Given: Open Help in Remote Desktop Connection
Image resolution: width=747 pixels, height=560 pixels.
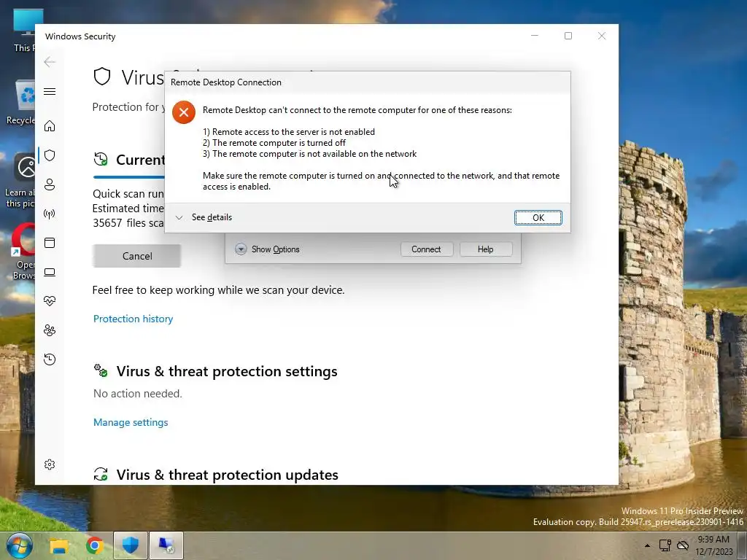Looking at the screenshot, I should tap(485, 249).
